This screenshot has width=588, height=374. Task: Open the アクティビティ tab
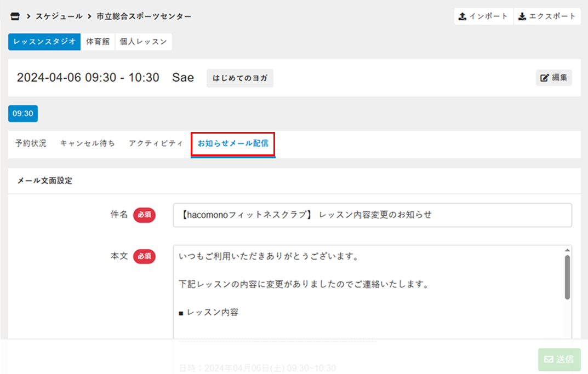click(156, 144)
